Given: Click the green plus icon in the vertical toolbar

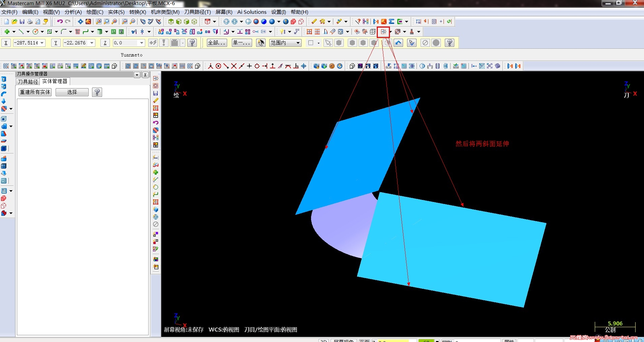Looking at the screenshot, I should click(156, 172).
